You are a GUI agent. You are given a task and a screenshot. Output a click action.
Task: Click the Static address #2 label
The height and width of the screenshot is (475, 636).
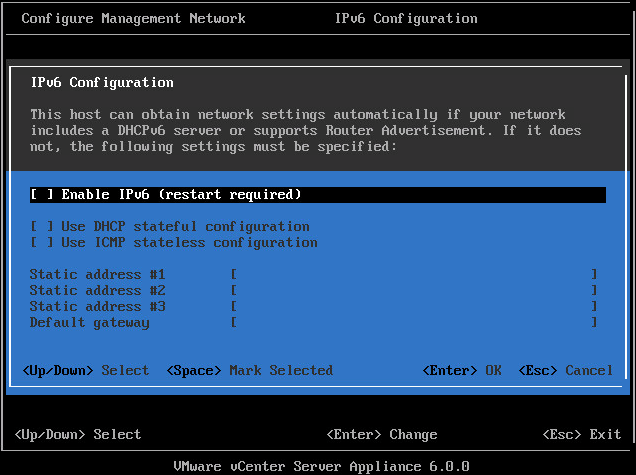(x=97, y=290)
